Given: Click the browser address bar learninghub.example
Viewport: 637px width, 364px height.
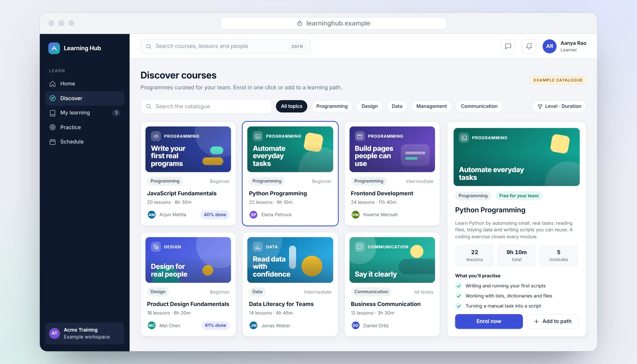Looking at the screenshot, I should [x=333, y=23].
